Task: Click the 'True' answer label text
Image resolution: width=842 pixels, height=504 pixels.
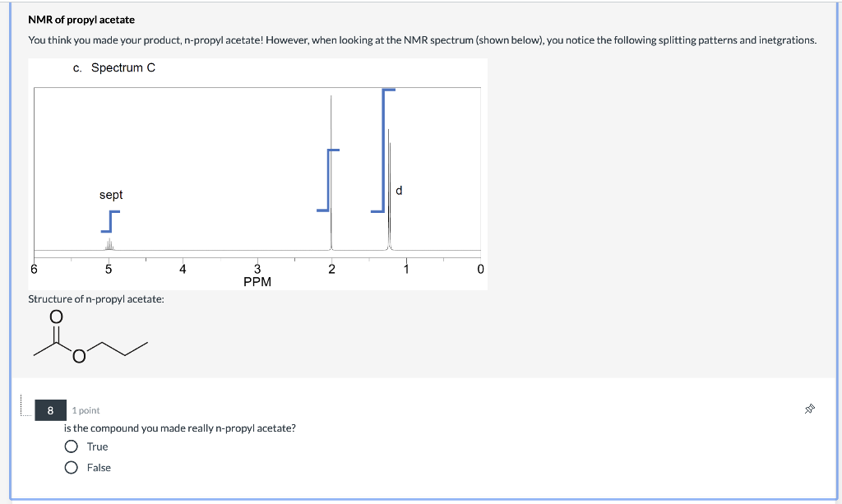Action: [97, 446]
